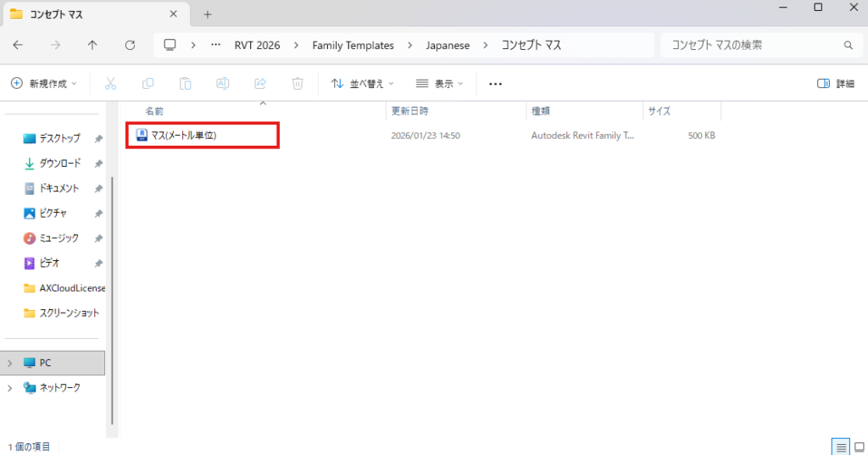
Task: Open a new tab with plus button
Action: 208,14
